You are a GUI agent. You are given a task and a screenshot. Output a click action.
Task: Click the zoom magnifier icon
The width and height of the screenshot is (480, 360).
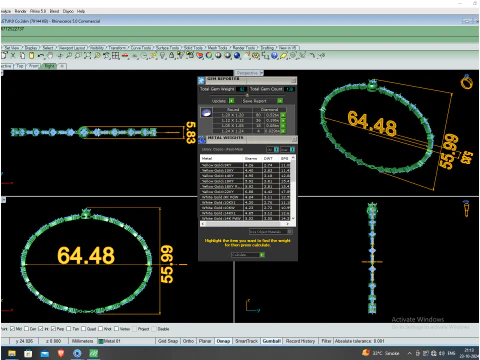[x=69, y=56]
